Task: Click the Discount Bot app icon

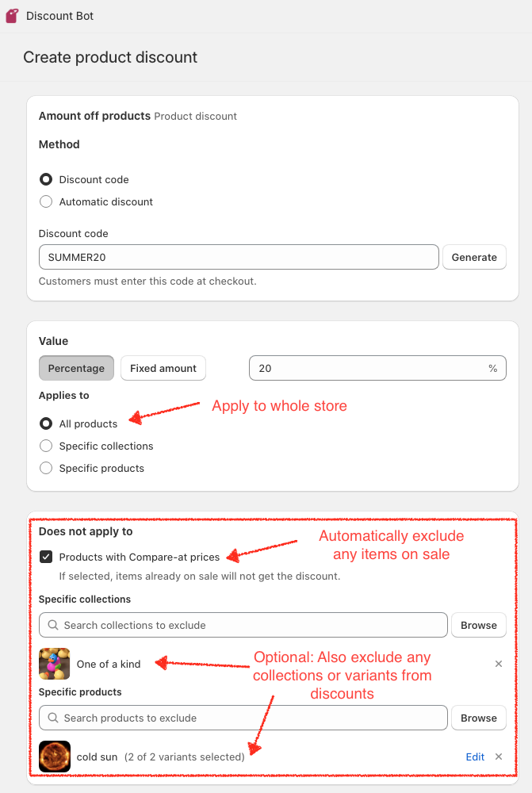Action: click(12, 16)
